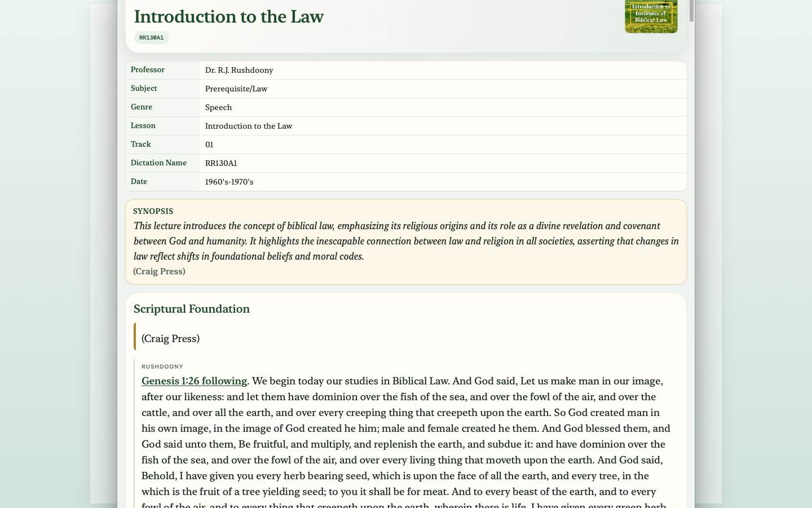The width and height of the screenshot is (812, 508).
Task: Click the RR130A1 code badge
Action: point(151,38)
